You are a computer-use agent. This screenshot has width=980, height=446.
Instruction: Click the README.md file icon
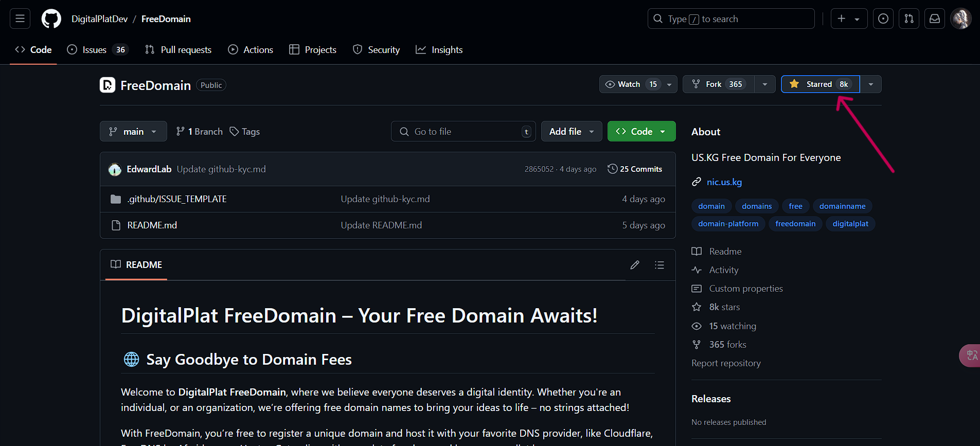[x=116, y=225]
